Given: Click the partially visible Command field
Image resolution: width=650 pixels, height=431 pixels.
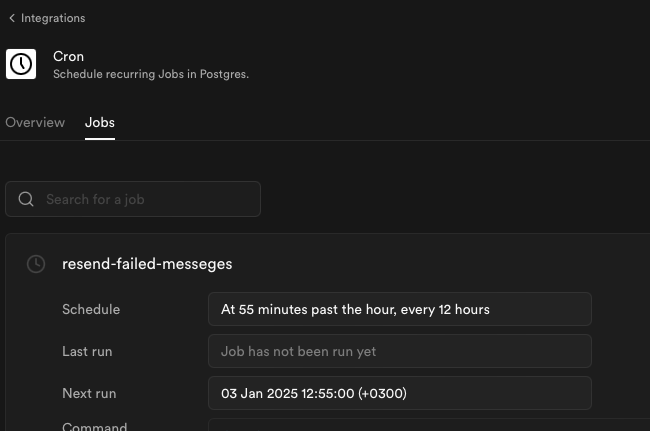Looking at the screenshot, I should pyautogui.click(x=429, y=425).
